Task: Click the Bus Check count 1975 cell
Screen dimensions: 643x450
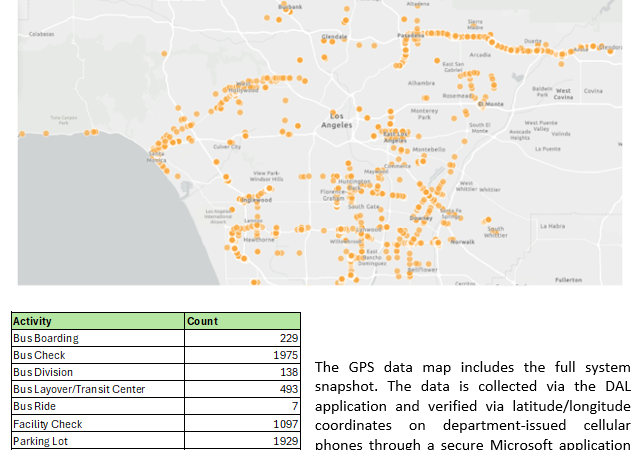Action: (242, 355)
